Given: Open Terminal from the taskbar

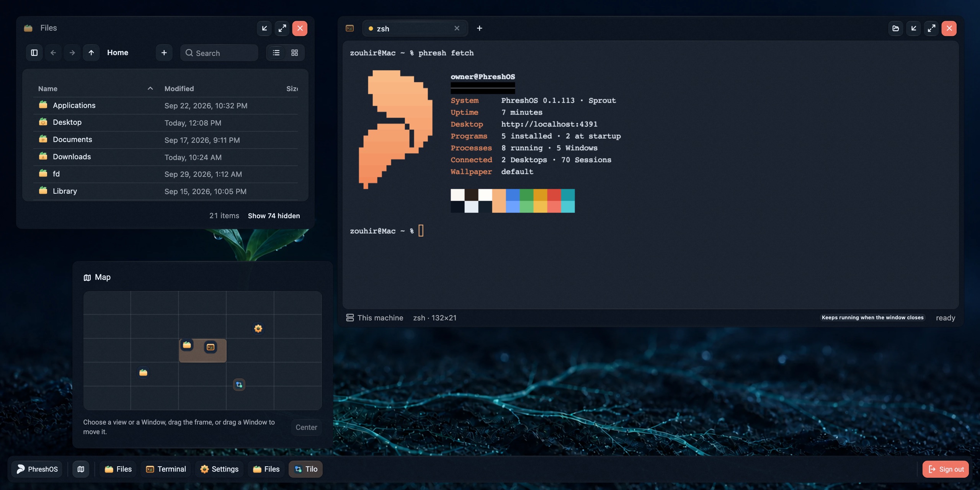Looking at the screenshot, I should click(166, 469).
